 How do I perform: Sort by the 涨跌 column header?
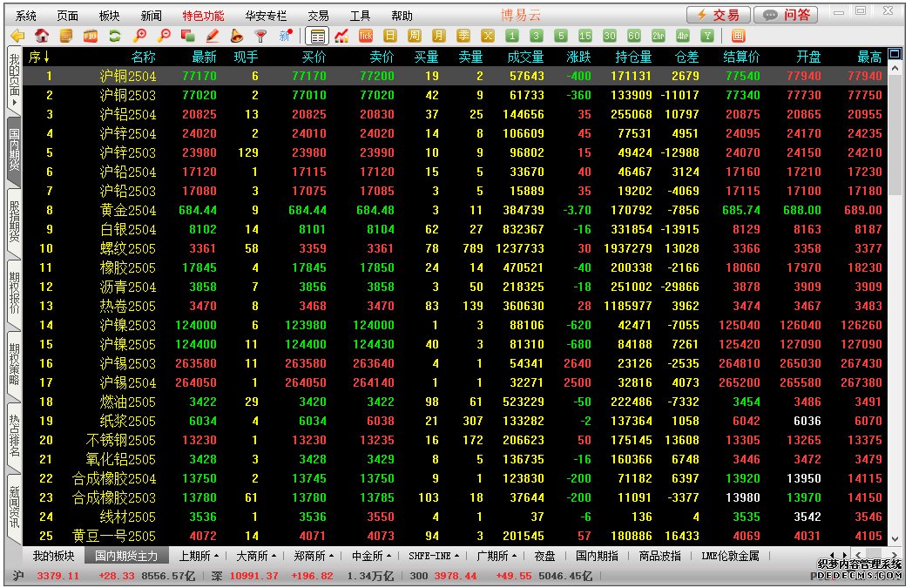(578, 57)
